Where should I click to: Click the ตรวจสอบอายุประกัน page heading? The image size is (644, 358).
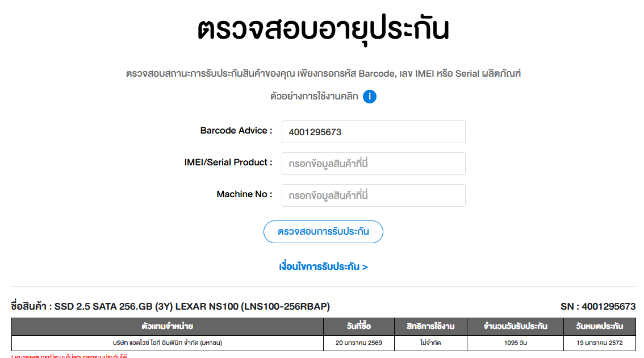pyautogui.click(x=323, y=30)
